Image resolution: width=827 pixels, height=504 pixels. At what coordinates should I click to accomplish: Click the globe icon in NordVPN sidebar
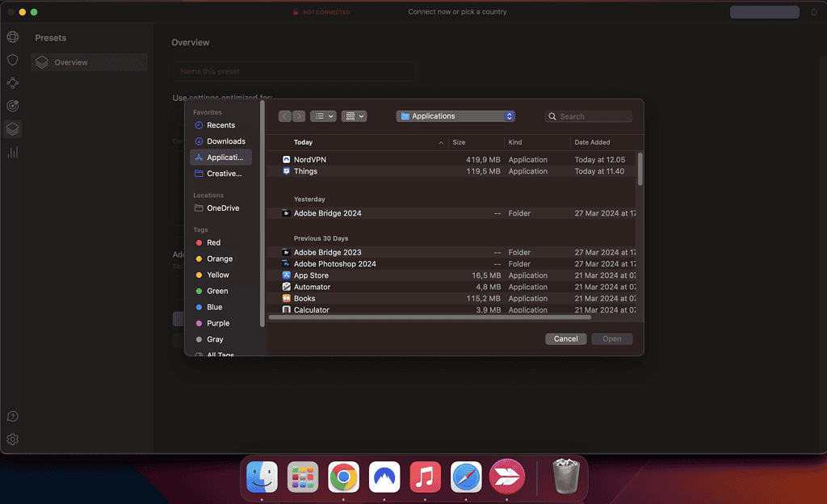click(x=12, y=37)
